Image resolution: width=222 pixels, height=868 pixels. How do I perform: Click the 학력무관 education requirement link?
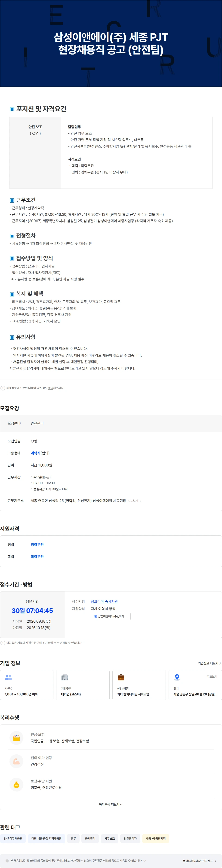point(37,556)
